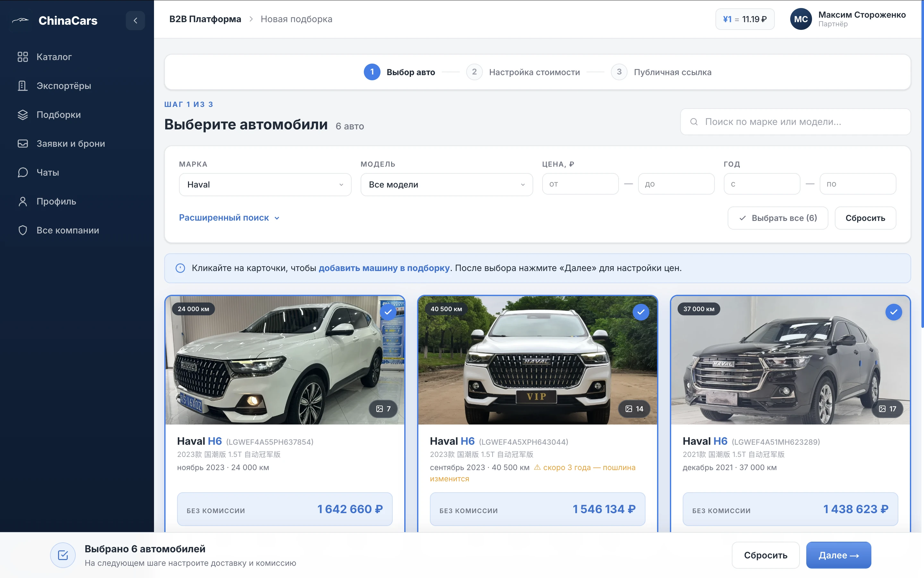Click the photo count badge showing 14

tap(634, 409)
